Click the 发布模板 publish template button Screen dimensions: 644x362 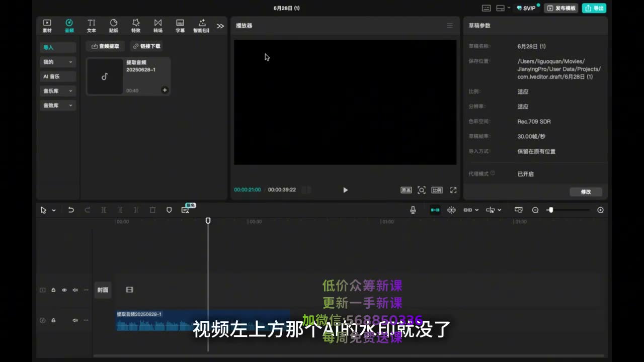[x=561, y=8]
